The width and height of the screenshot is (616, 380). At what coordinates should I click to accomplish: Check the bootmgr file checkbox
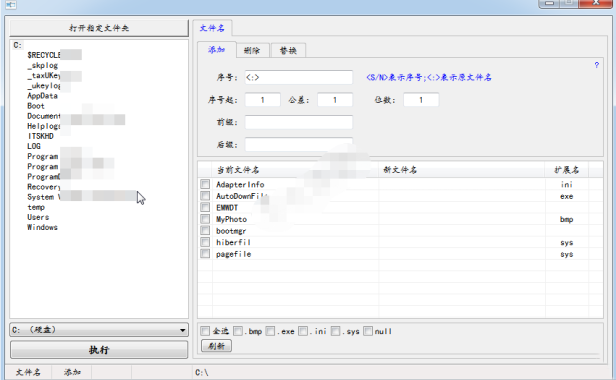tap(205, 230)
